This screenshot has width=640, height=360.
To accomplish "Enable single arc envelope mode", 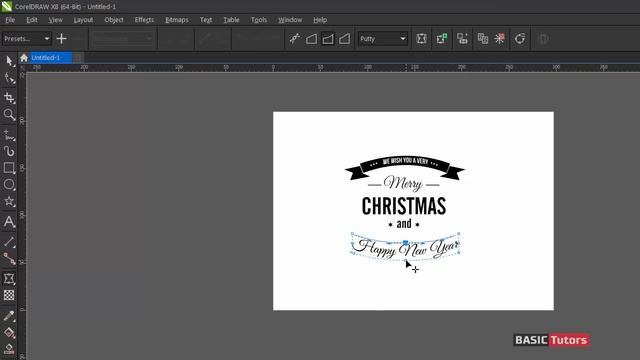I will coord(328,39).
